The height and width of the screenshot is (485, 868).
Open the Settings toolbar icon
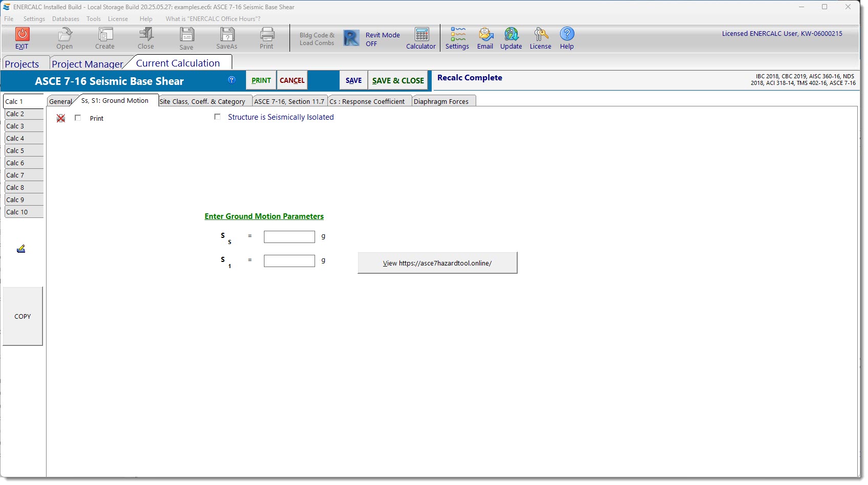coord(457,35)
